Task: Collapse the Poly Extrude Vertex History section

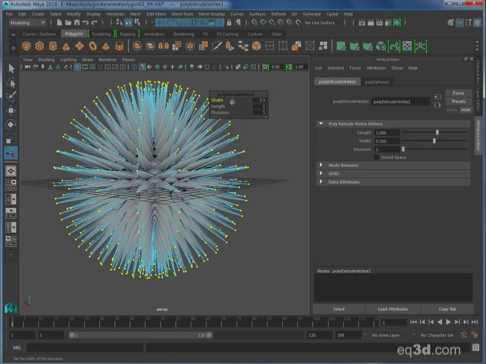Action: pyautogui.click(x=321, y=124)
